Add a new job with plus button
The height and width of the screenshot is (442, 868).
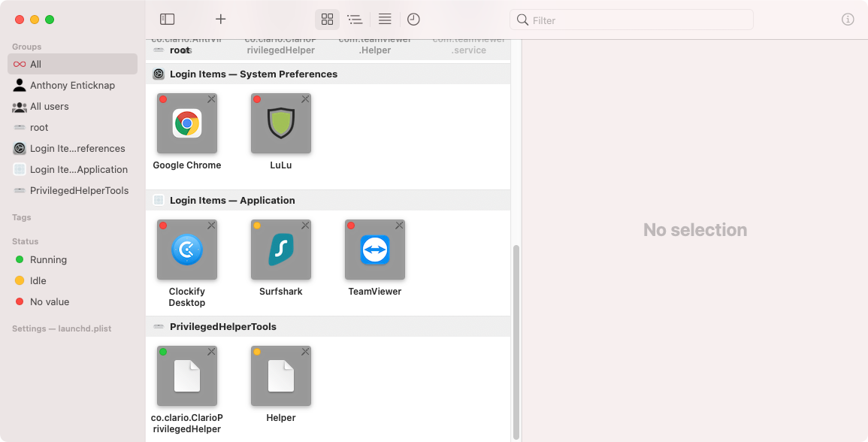point(220,20)
